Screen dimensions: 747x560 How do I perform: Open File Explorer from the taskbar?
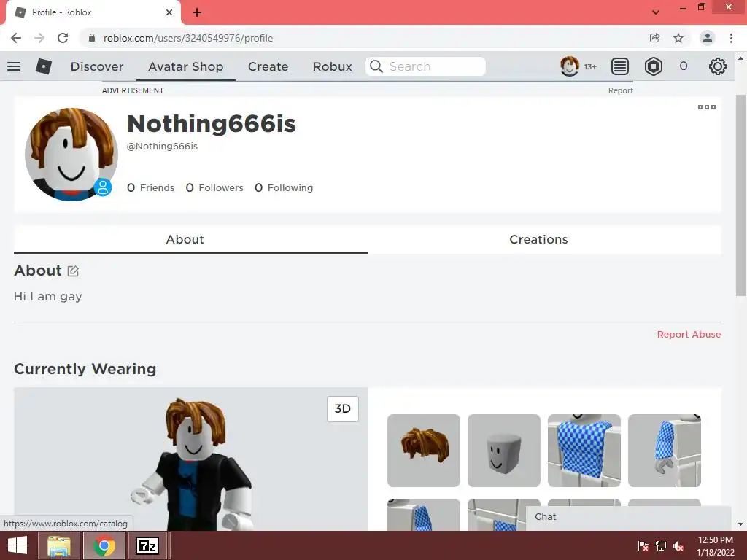coord(60,545)
